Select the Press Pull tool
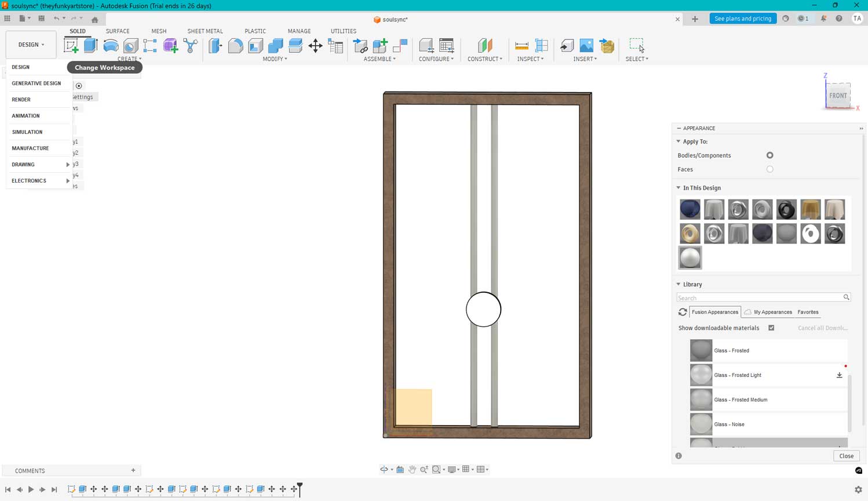 tap(215, 46)
